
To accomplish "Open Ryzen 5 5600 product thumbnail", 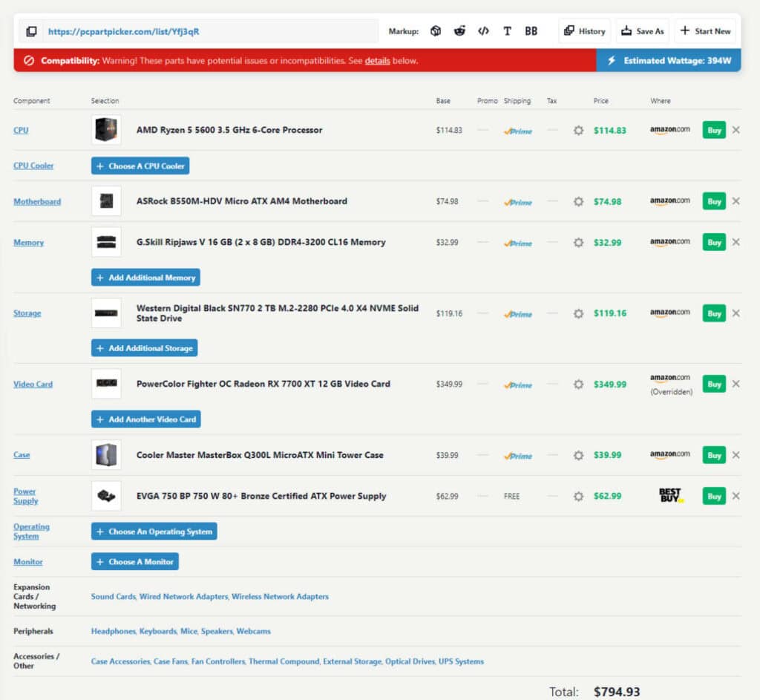I will point(106,130).
